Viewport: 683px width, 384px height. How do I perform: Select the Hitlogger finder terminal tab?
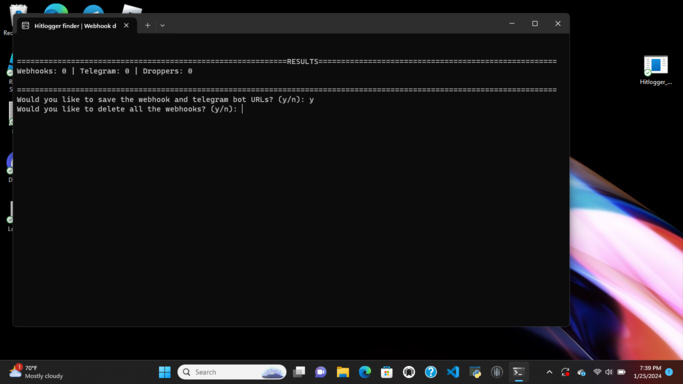click(x=75, y=26)
